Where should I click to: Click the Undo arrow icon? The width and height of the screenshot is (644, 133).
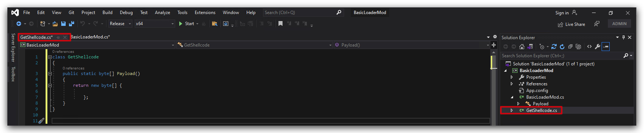[x=83, y=24]
